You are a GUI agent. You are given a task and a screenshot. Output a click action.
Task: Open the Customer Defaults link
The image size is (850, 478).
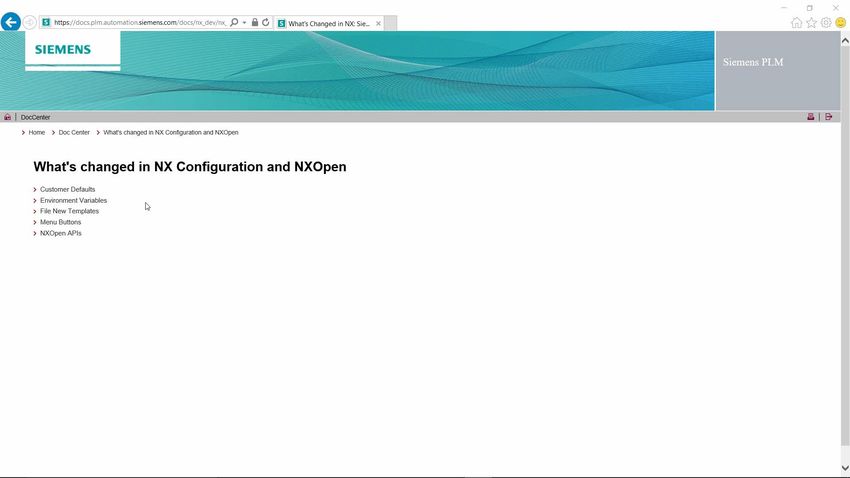point(67,189)
